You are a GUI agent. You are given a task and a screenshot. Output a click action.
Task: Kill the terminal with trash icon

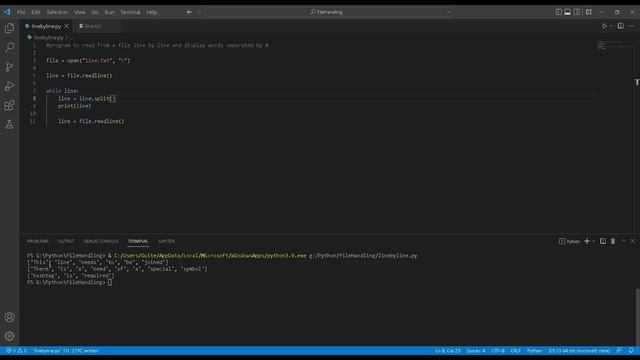[x=613, y=241]
